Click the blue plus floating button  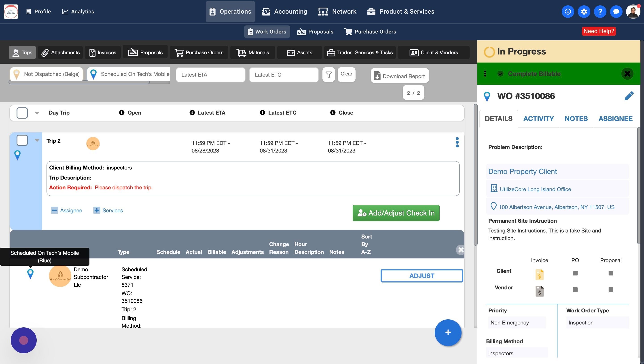(448, 333)
